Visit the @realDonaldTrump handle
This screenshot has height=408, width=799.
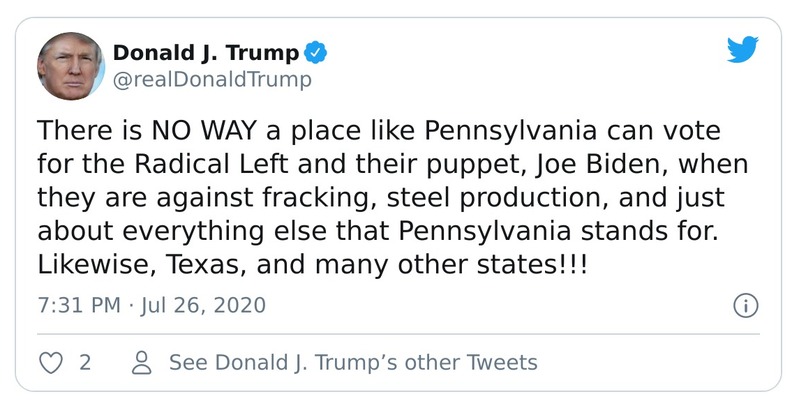pyautogui.click(x=212, y=79)
